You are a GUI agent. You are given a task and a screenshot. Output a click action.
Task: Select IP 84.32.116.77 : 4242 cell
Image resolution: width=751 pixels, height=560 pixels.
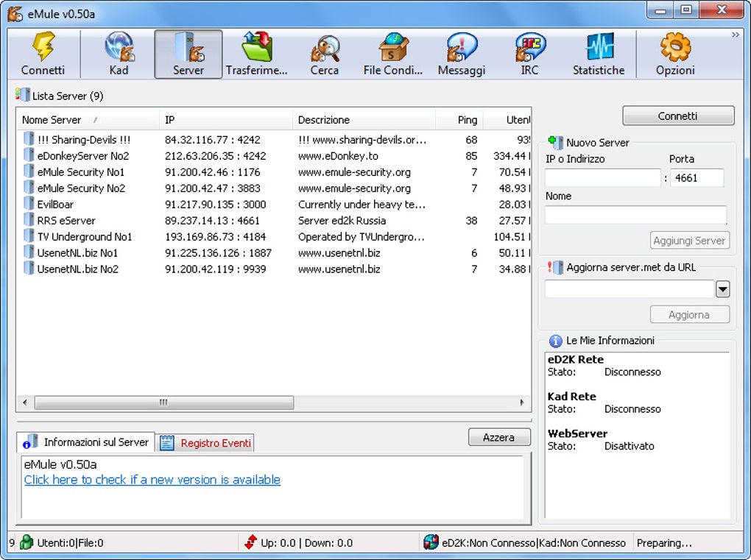(213, 140)
